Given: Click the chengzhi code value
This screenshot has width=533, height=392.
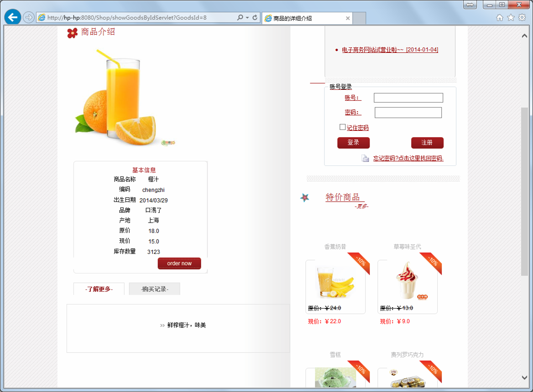Looking at the screenshot, I should pyautogui.click(x=153, y=190).
